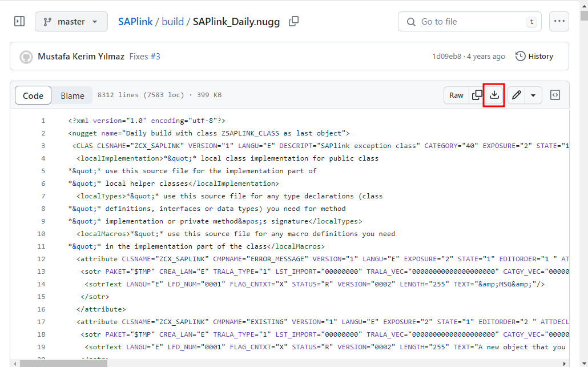Select line number 16
The height and width of the screenshot is (367, 588).
pyautogui.click(x=41, y=309)
